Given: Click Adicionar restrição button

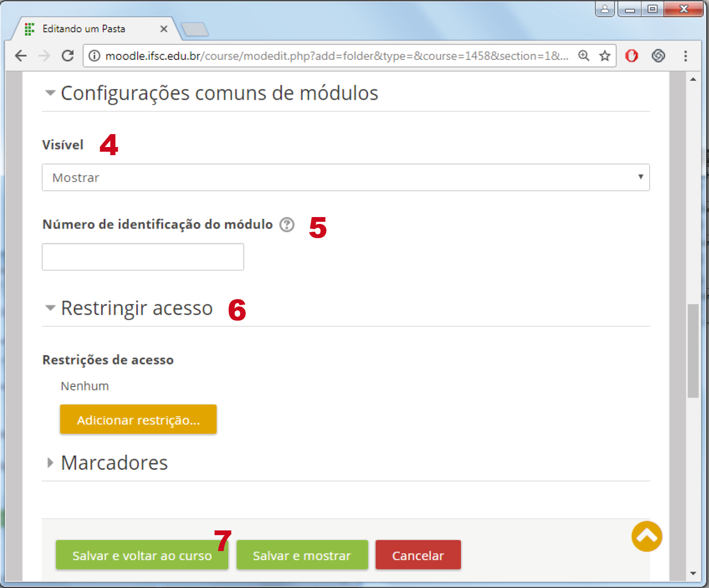Looking at the screenshot, I should [138, 420].
